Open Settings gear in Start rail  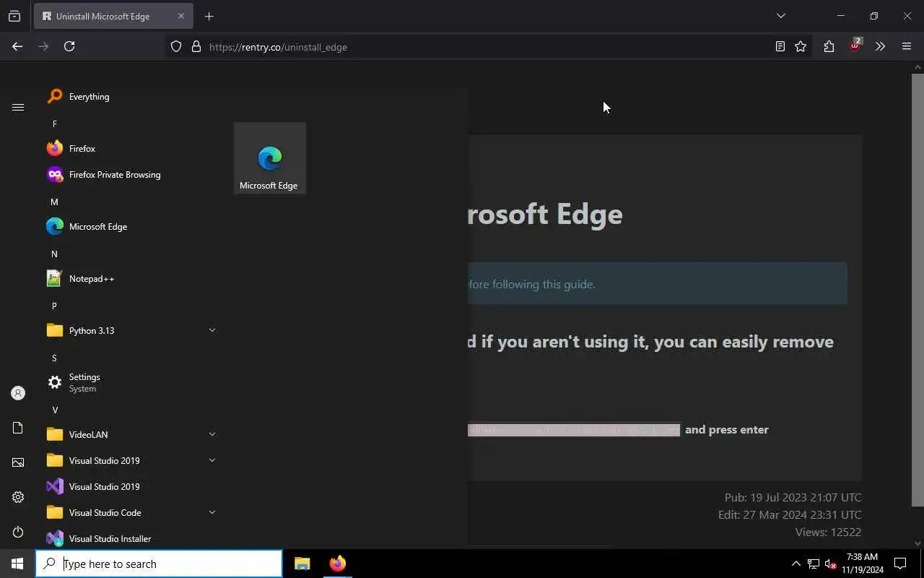[x=18, y=497]
